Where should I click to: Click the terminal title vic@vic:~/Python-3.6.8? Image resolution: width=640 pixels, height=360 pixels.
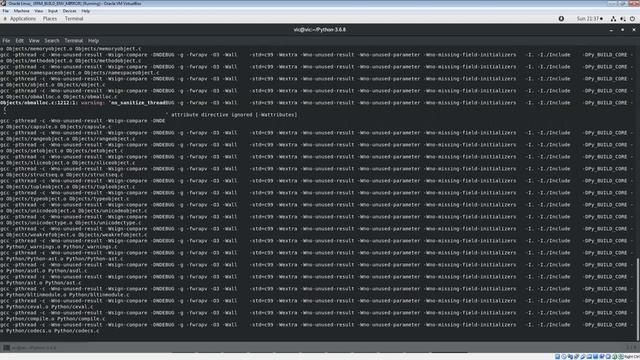320,30
